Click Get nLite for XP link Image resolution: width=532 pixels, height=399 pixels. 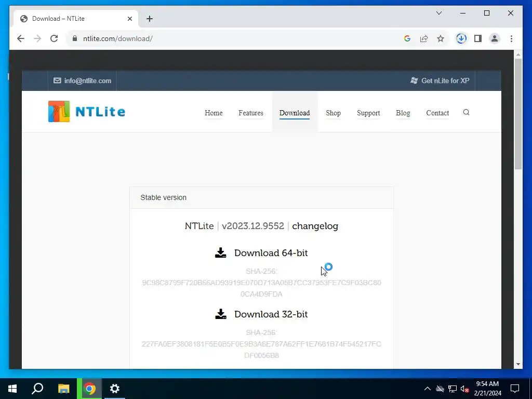coord(445,81)
